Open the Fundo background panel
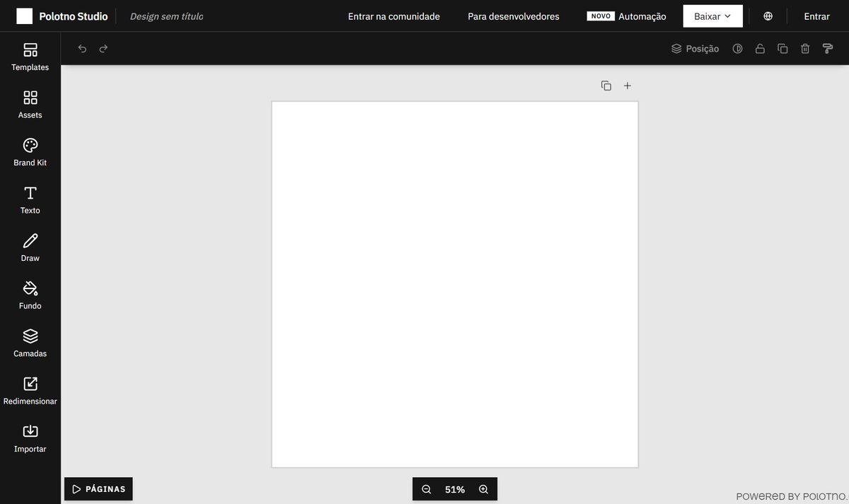849x504 pixels. (30, 295)
